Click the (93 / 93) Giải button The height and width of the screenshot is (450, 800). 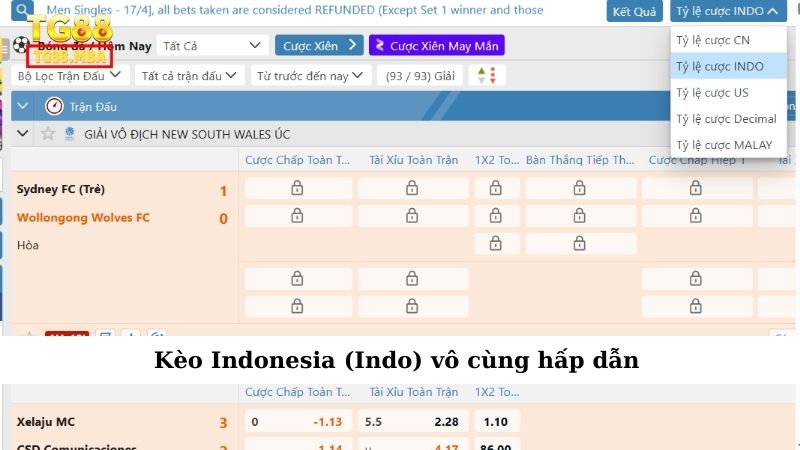click(x=420, y=76)
